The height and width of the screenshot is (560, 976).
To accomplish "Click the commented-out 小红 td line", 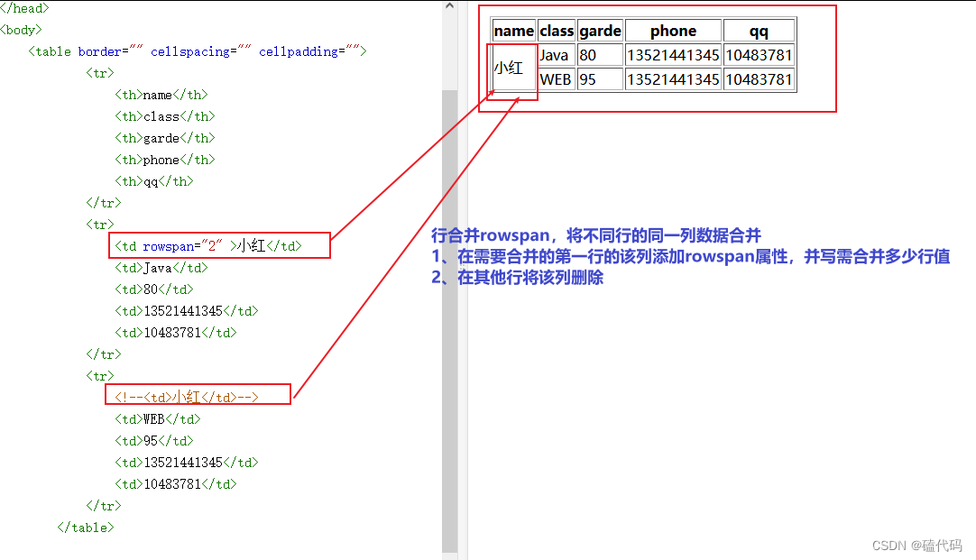I will 186,397.
